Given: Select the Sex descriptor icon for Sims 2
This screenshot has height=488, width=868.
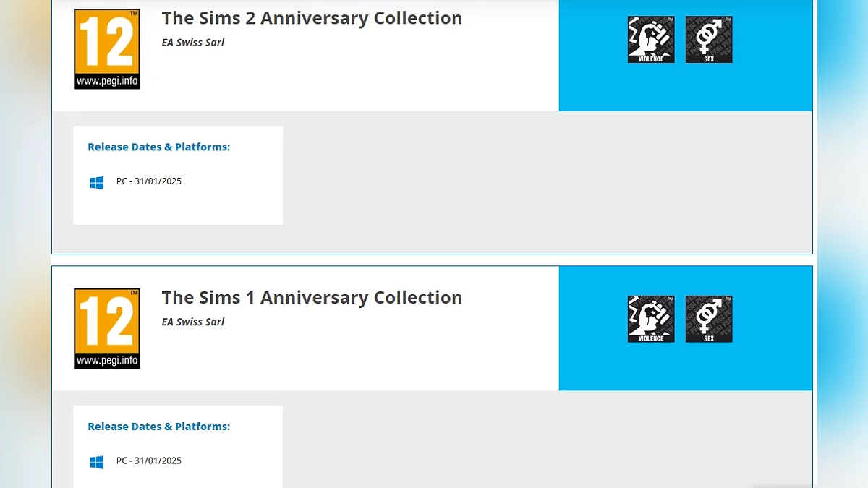Looking at the screenshot, I should (709, 40).
